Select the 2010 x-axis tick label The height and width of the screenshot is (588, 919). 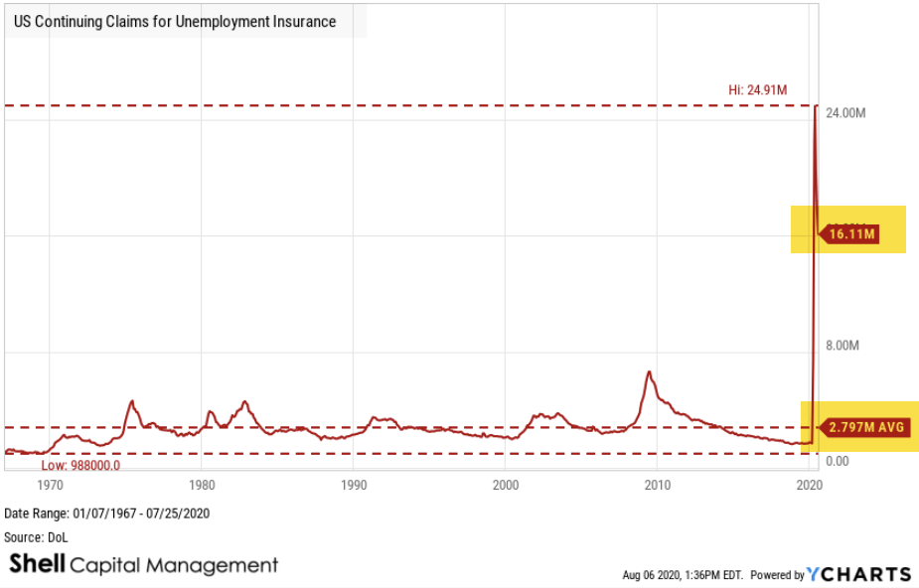[x=657, y=485]
